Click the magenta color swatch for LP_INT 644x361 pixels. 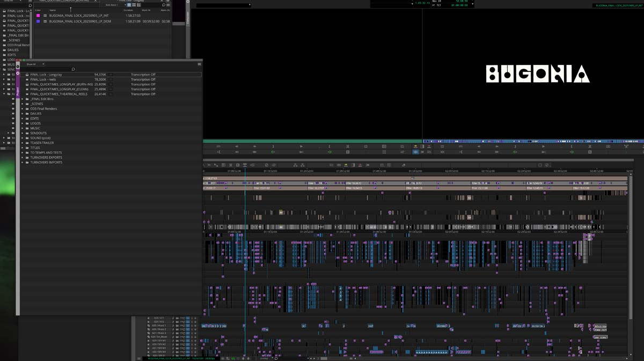[38, 16]
